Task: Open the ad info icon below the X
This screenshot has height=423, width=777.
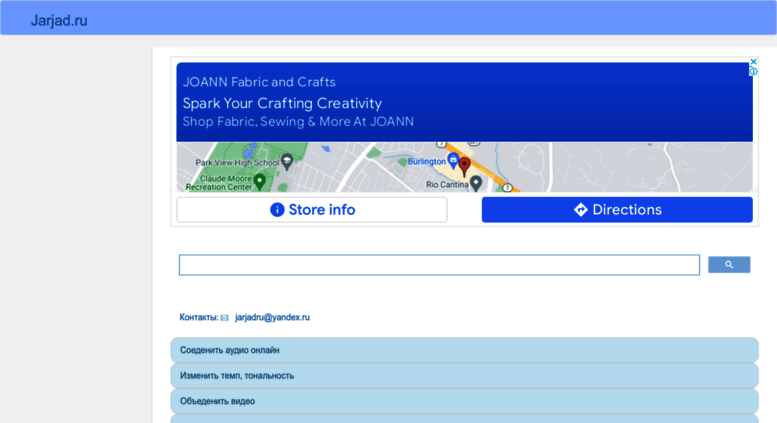Action: 753,72
